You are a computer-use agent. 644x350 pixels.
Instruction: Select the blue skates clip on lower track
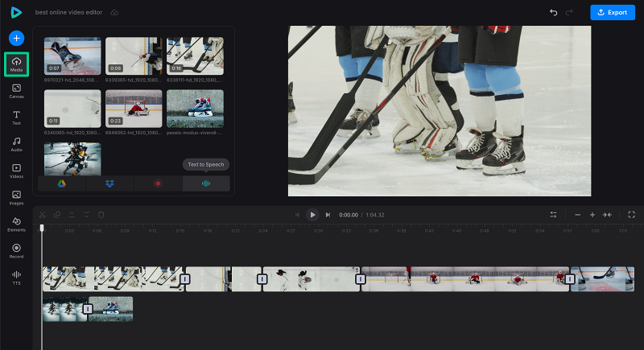[x=111, y=308]
